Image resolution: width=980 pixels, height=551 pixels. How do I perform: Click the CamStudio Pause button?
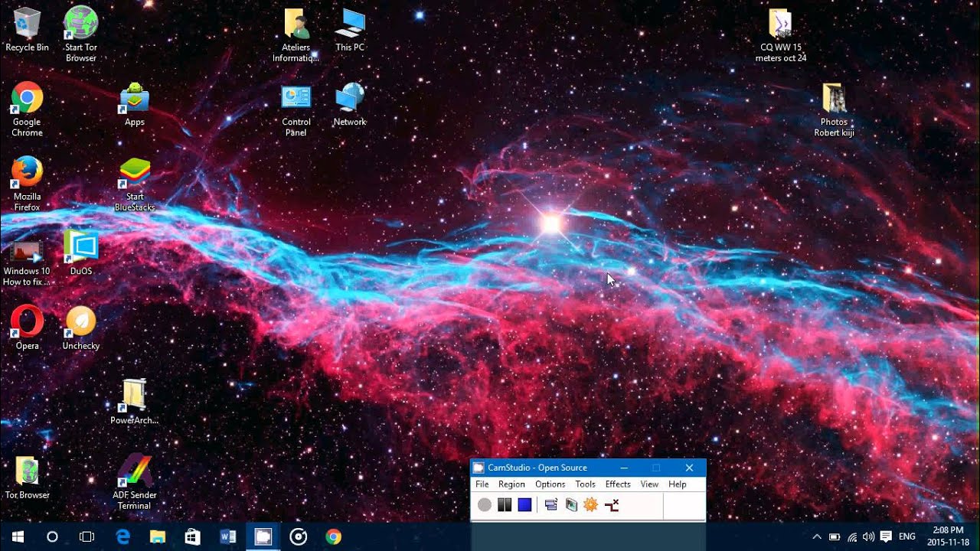pyautogui.click(x=505, y=505)
